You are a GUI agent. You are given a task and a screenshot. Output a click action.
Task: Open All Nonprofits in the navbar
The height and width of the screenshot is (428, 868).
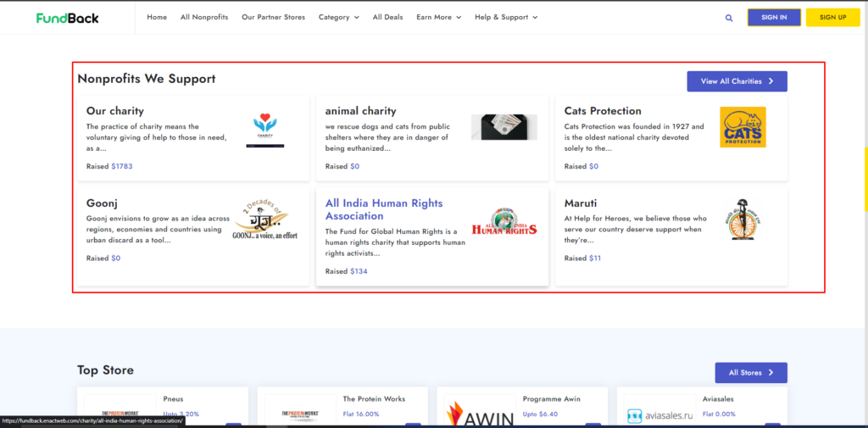(x=204, y=17)
